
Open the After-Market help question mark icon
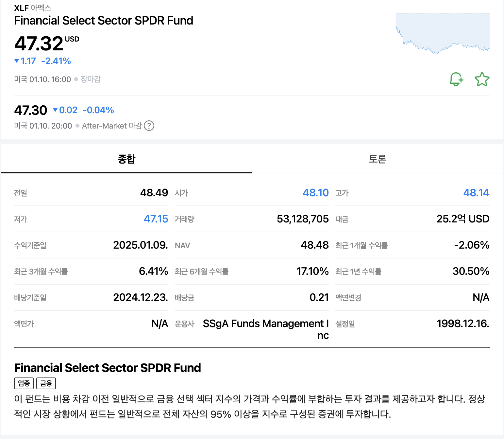pyautogui.click(x=149, y=126)
